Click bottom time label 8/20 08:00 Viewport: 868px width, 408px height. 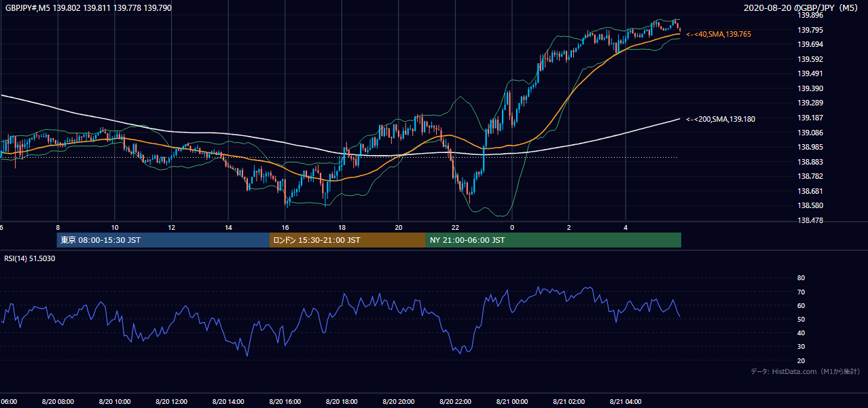58,402
